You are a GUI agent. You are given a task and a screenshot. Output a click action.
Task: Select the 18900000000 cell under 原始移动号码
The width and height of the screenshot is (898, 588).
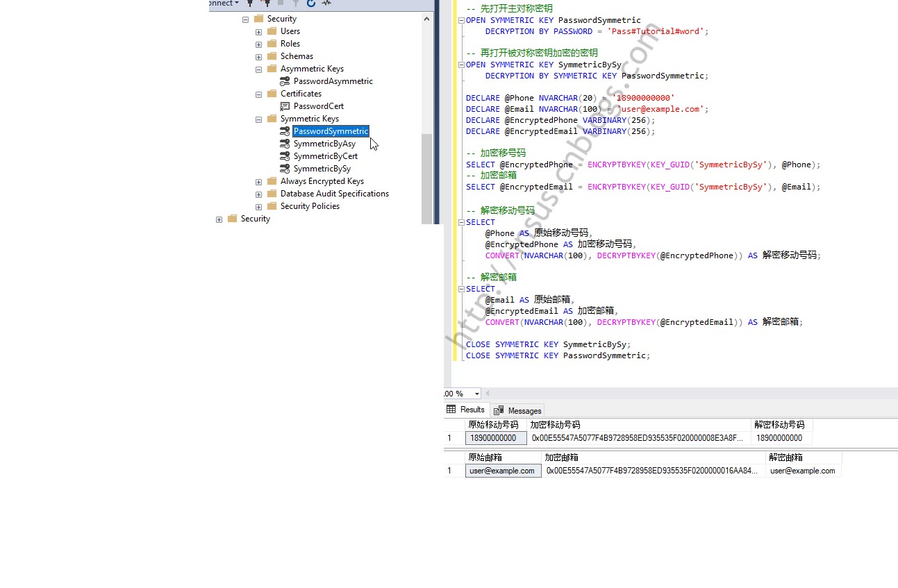[496, 438]
